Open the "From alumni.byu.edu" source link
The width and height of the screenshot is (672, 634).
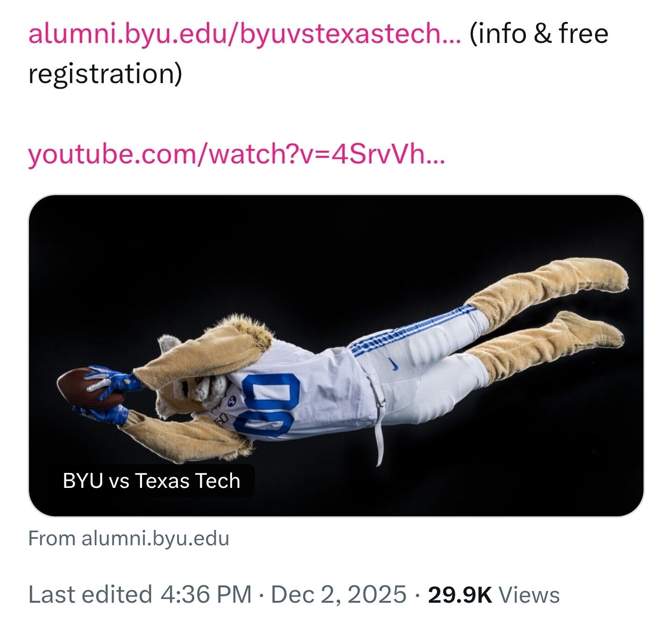tap(128, 538)
